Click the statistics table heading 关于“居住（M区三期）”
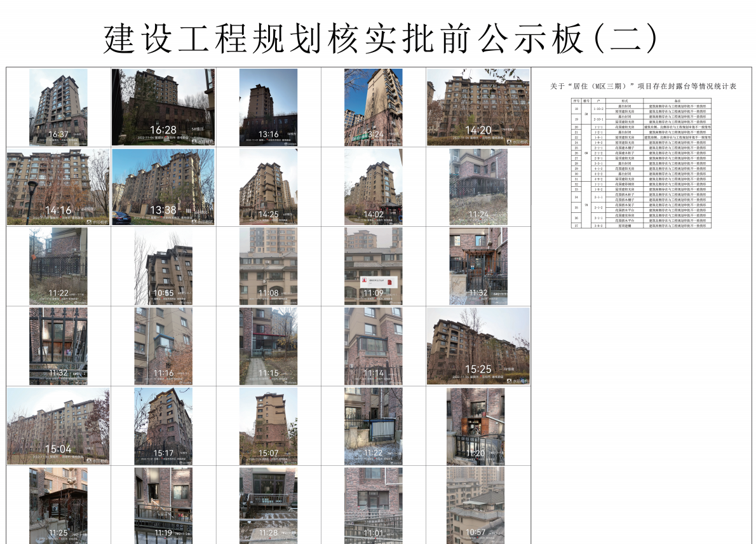Screen dimensions: 756x544 pos(642,86)
